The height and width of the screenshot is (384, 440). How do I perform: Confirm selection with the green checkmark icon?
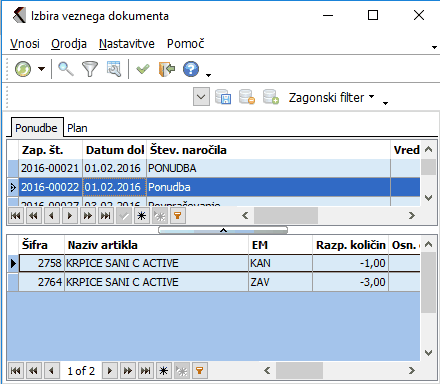143,69
